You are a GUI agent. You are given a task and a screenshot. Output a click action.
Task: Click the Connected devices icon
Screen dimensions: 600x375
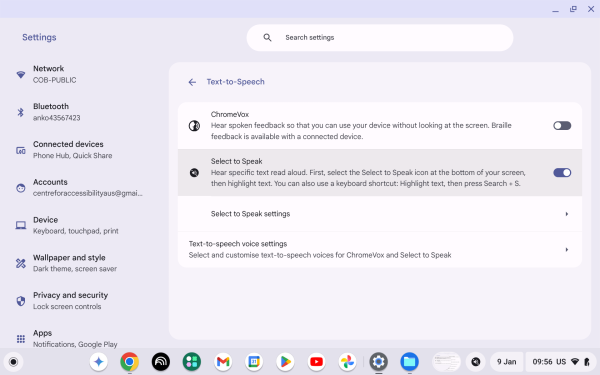click(x=21, y=150)
